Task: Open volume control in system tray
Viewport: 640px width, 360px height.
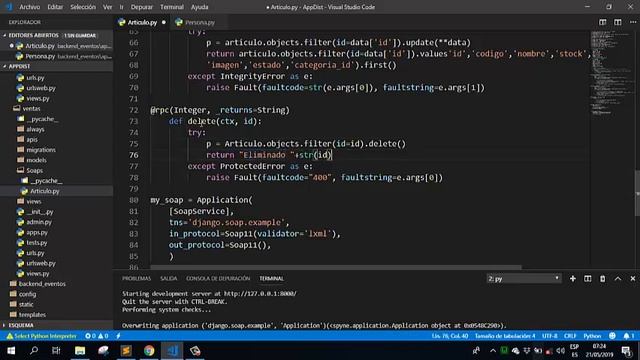Action: point(560,351)
